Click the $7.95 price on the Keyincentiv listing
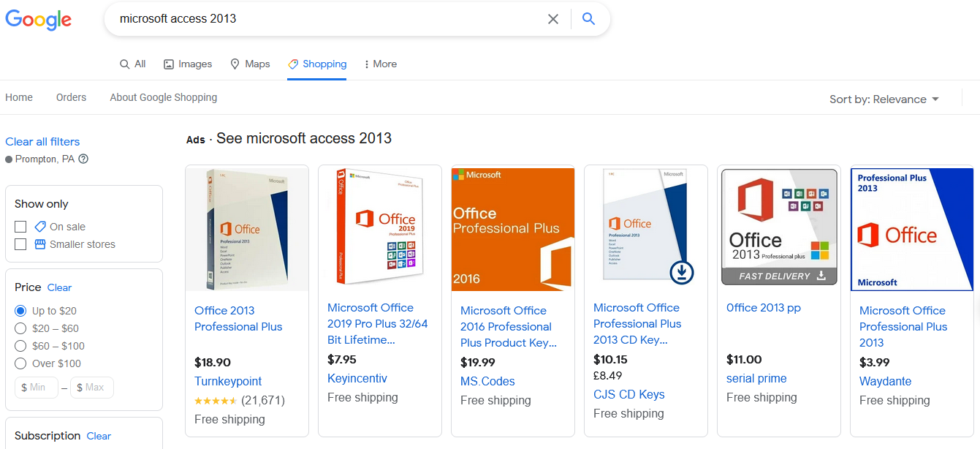 pos(342,359)
